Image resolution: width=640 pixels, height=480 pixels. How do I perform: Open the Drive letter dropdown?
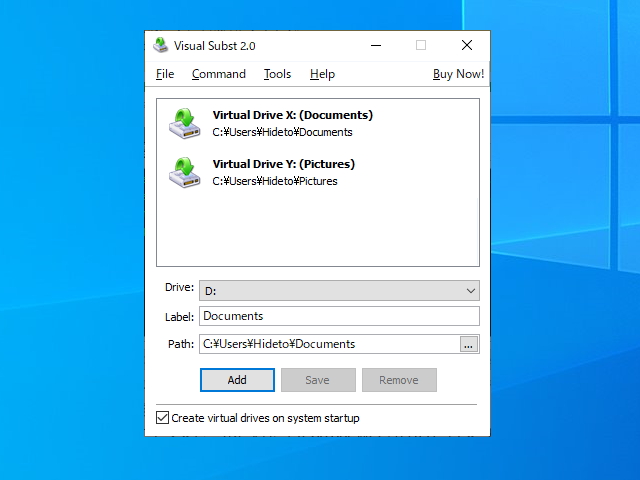[x=339, y=291]
